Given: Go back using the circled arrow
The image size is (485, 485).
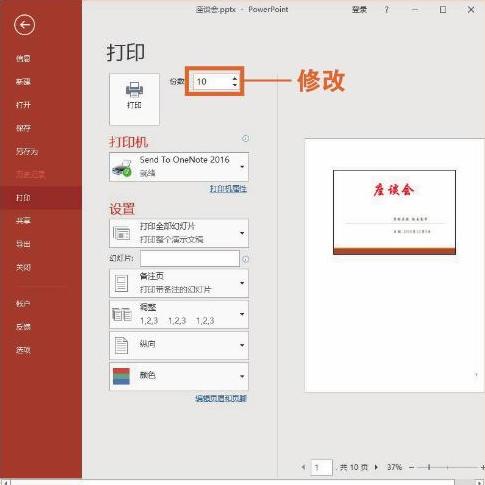Looking at the screenshot, I should [24, 25].
